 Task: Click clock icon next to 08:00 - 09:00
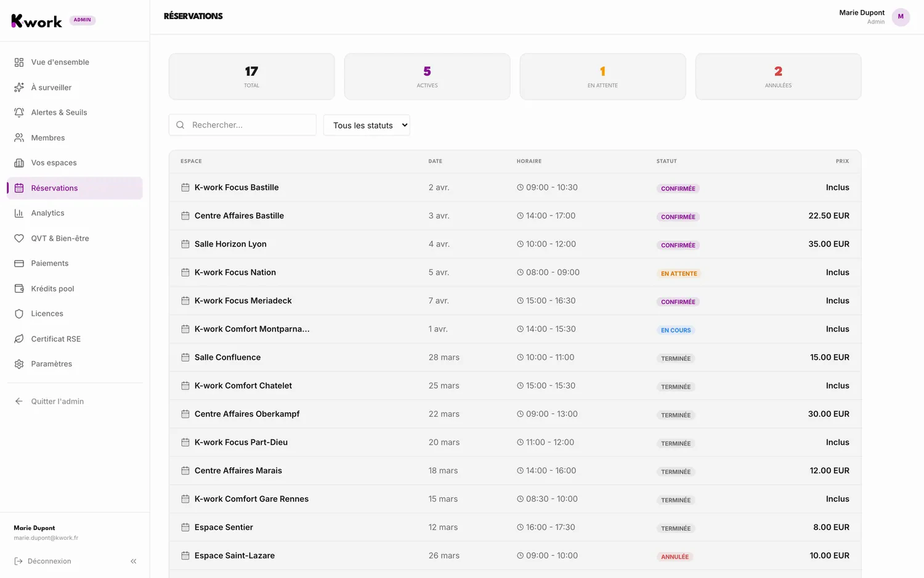(520, 272)
